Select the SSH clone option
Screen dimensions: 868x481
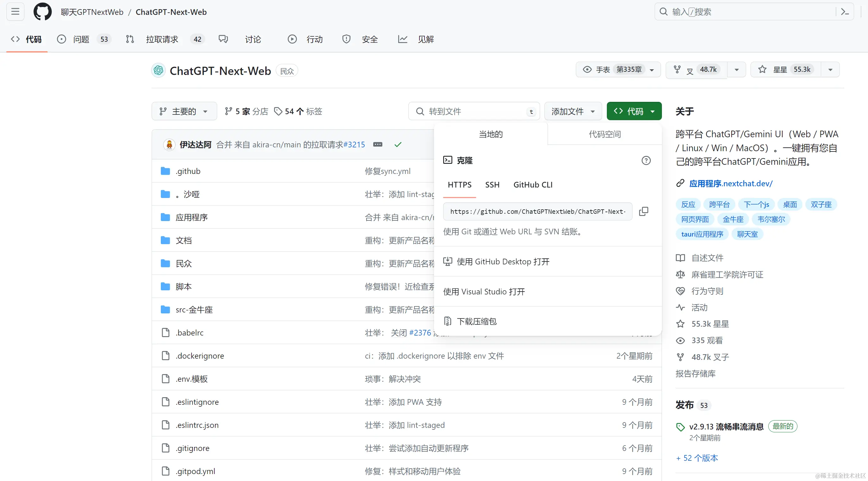click(492, 184)
